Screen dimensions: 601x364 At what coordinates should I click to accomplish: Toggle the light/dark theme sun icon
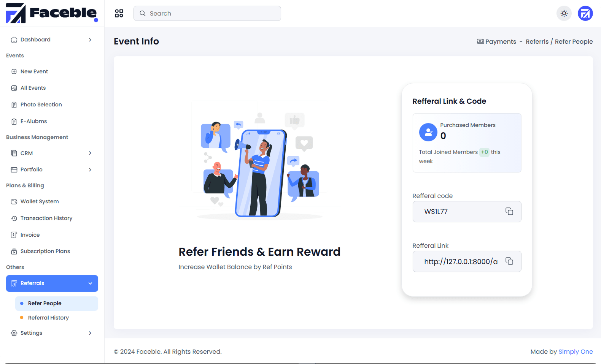(564, 13)
